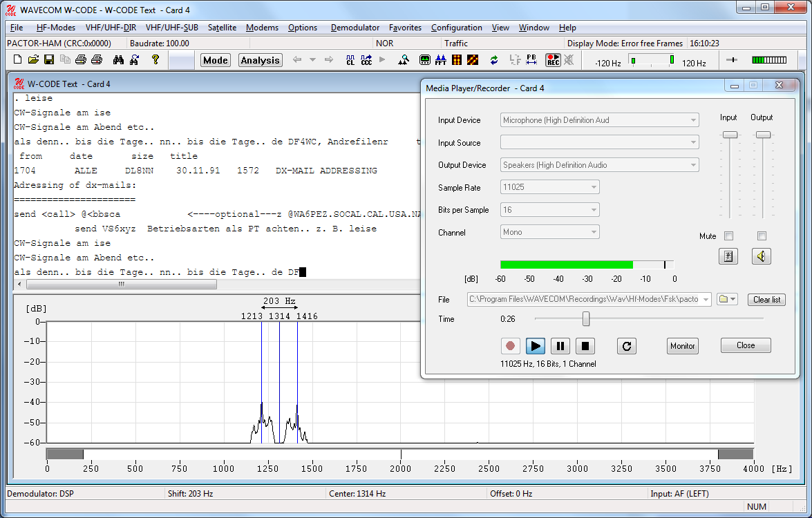Tick the Mute checkbox for Output

tap(762, 236)
